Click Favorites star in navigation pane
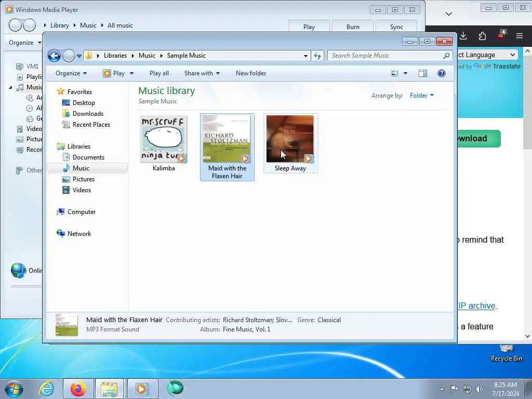 coord(61,91)
